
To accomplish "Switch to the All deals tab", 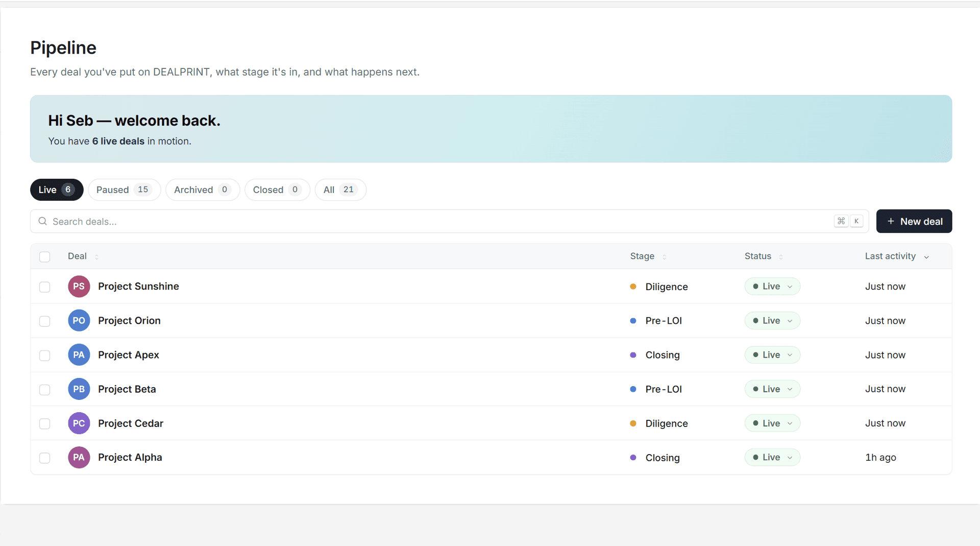I will coord(340,189).
